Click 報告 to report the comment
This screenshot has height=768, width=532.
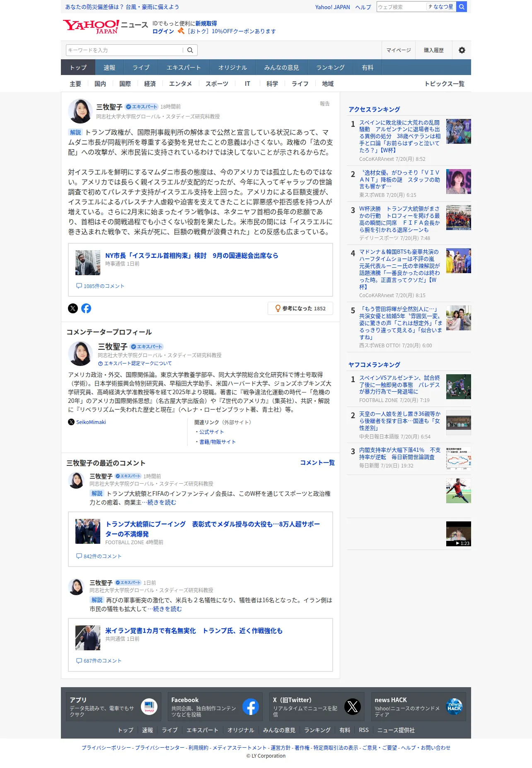click(x=325, y=104)
